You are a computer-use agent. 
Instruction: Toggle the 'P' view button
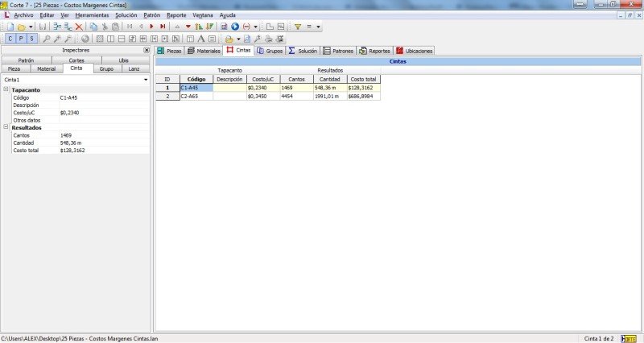pyautogui.click(x=21, y=38)
